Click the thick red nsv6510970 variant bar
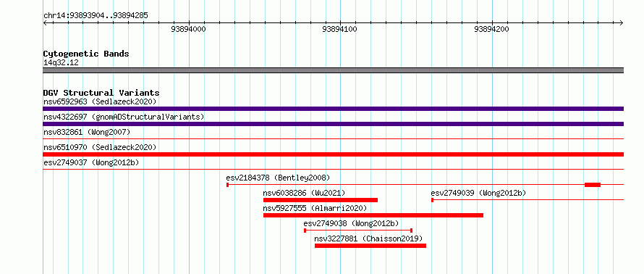The image size is (644, 274). [333, 154]
